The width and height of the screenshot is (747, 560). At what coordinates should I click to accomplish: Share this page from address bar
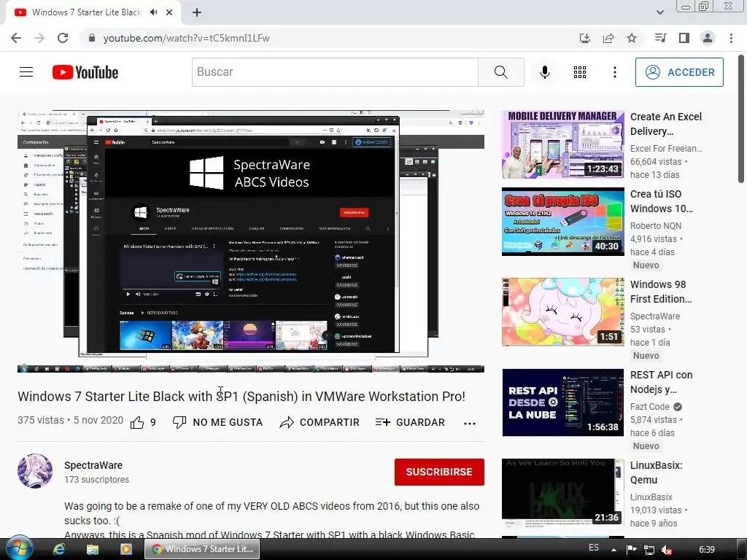click(x=608, y=38)
